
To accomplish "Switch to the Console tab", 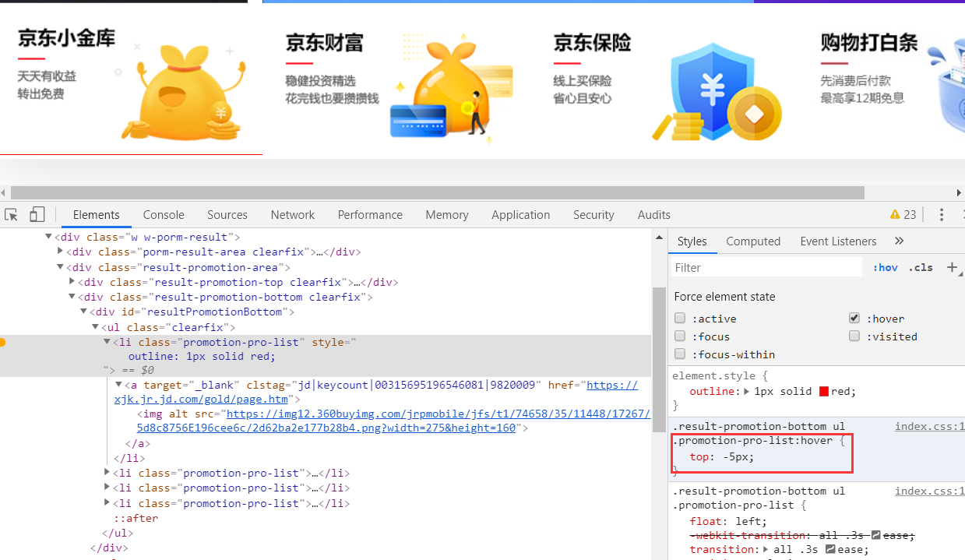I will click(x=164, y=215).
